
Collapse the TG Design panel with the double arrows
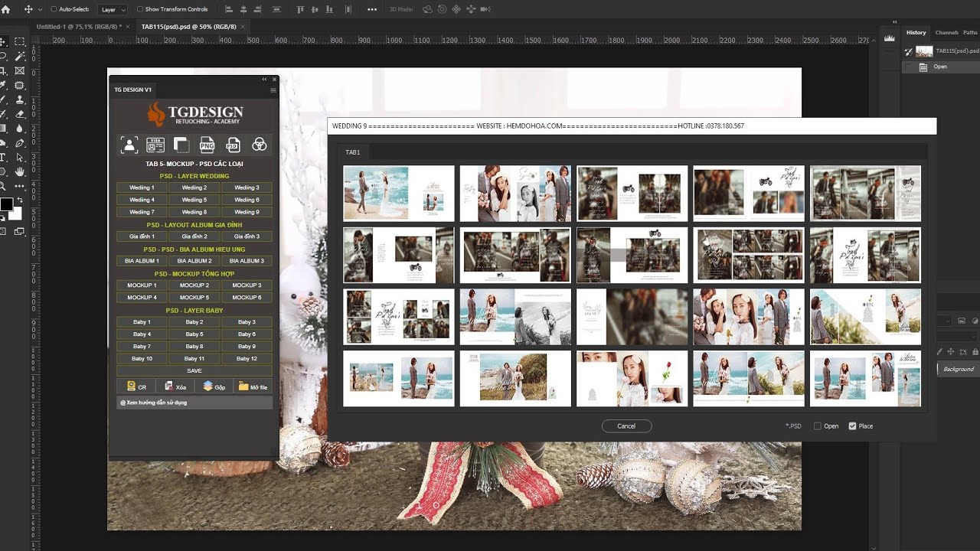264,80
